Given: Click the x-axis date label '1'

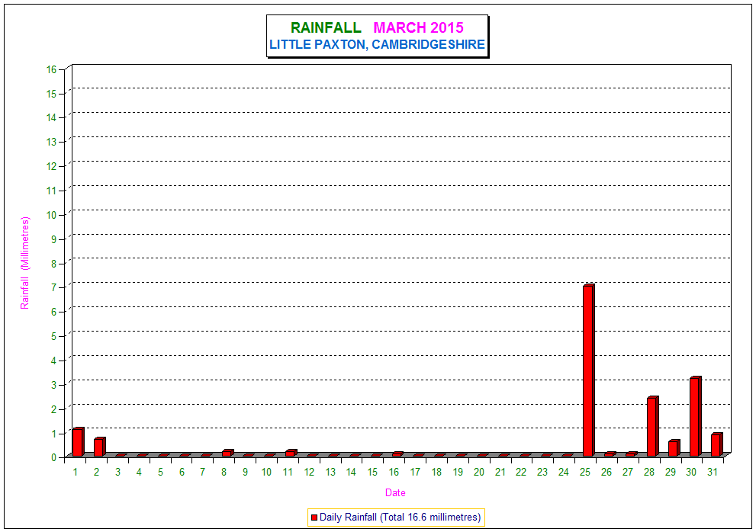Looking at the screenshot, I should point(76,473).
